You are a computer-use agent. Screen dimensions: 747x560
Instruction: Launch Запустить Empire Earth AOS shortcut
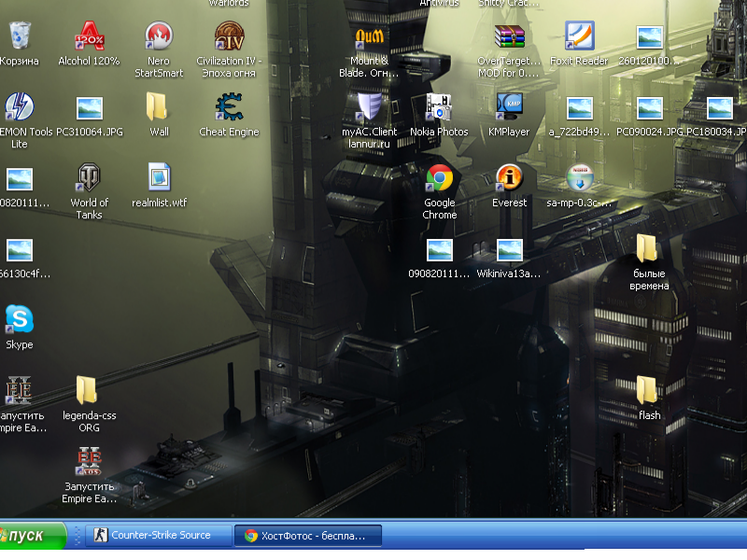(x=90, y=461)
